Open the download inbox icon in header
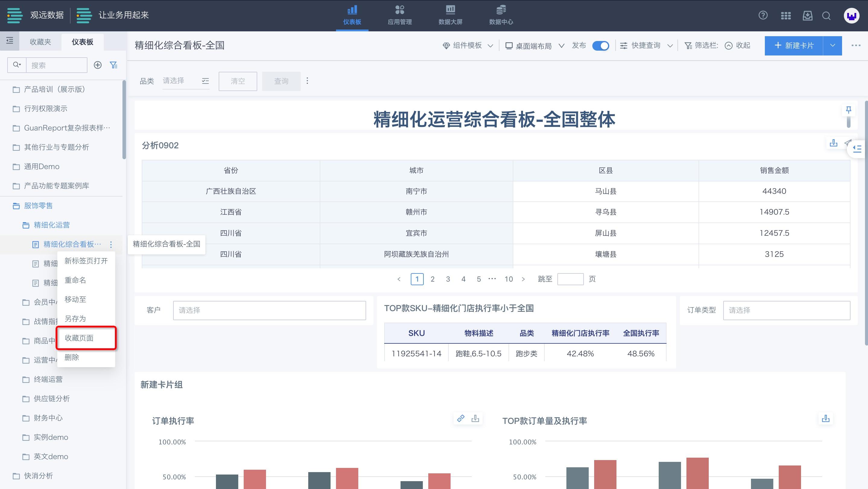The width and height of the screenshot is (868, 489). pos(807,15)
